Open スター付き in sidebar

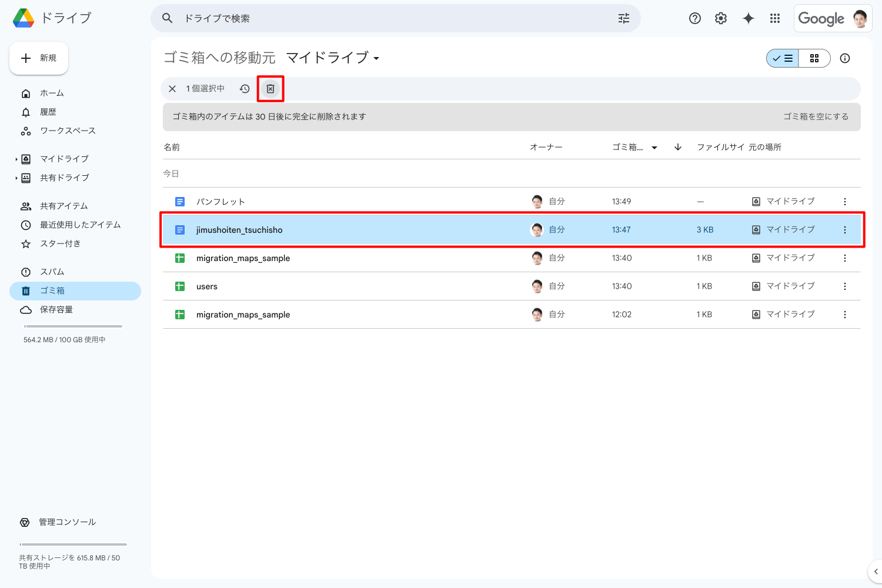(60, 244)
